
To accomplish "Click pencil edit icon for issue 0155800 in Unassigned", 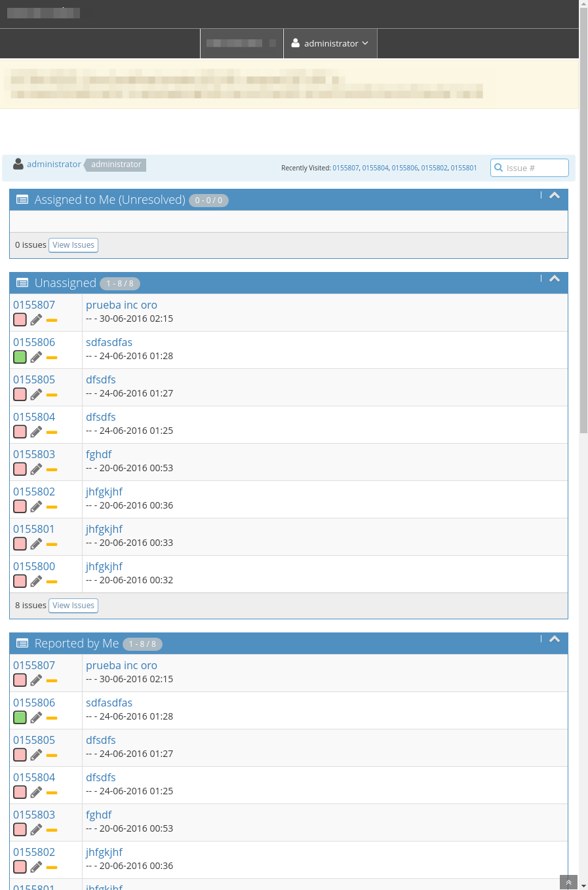I will coord(36,581).
